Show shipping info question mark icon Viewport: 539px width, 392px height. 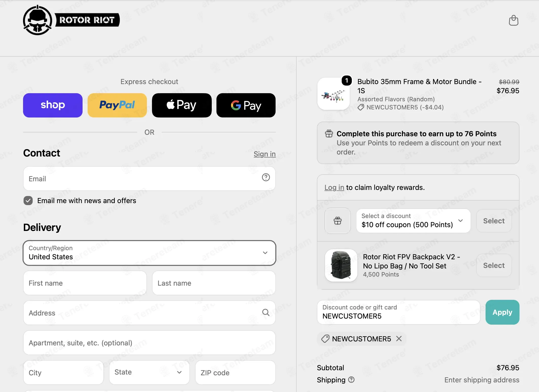[351, 380]
